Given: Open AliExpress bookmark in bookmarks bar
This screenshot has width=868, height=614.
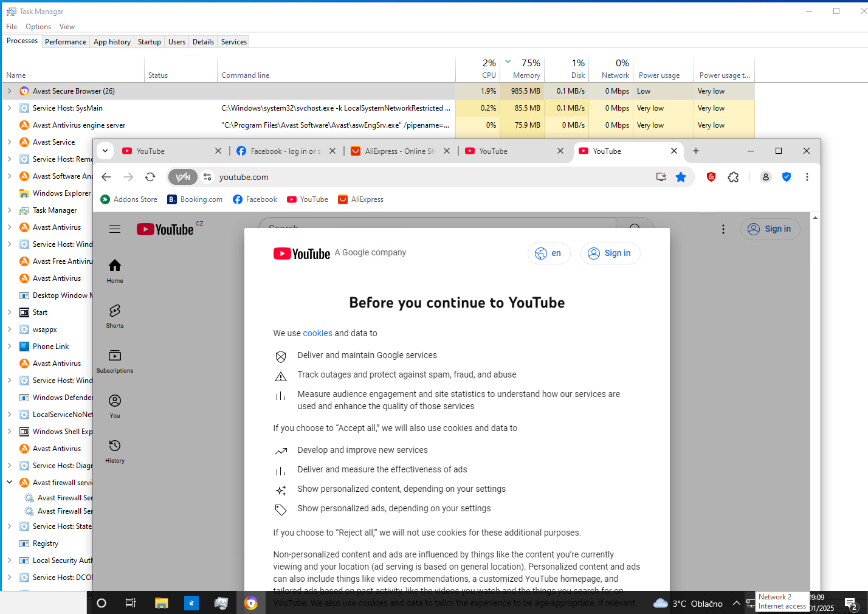Looking at the screenshot, I should pos(361,199).
